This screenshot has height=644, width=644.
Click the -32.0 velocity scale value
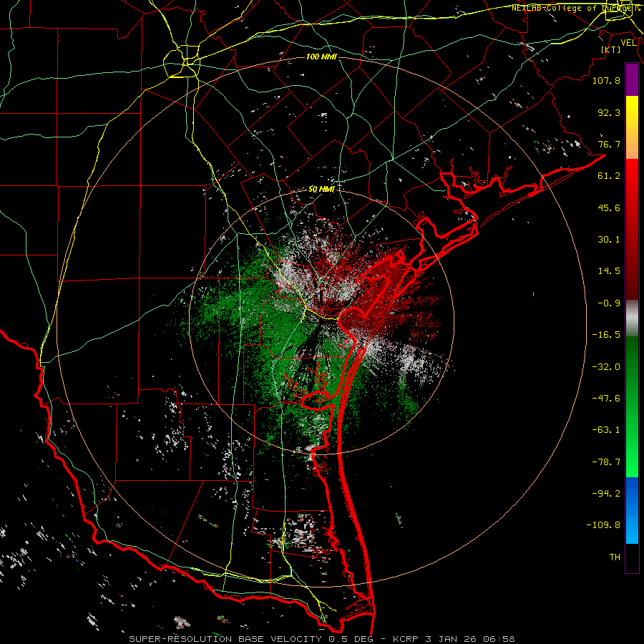pyautogui.click(x=606, y=367)
